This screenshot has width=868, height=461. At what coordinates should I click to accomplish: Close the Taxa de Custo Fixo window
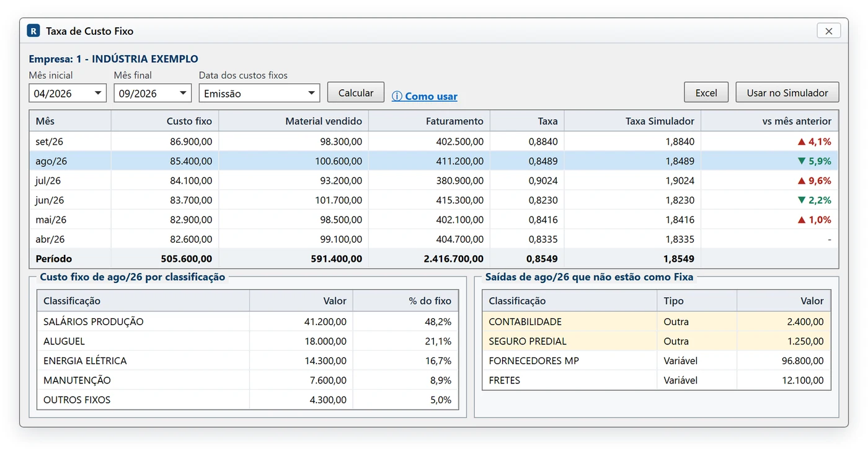(828, 30)
